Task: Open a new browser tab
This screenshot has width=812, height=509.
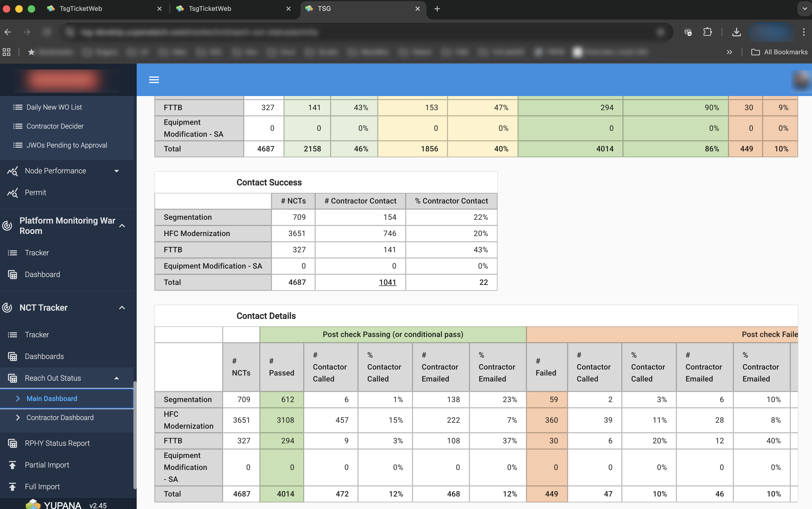Action: tap(437, 9)
